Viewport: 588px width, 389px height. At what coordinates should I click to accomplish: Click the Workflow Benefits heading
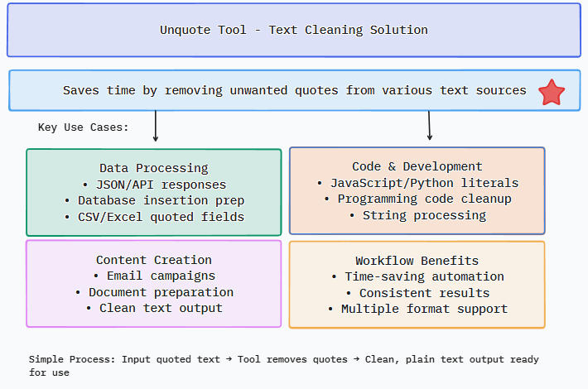(x=417, y=261)
